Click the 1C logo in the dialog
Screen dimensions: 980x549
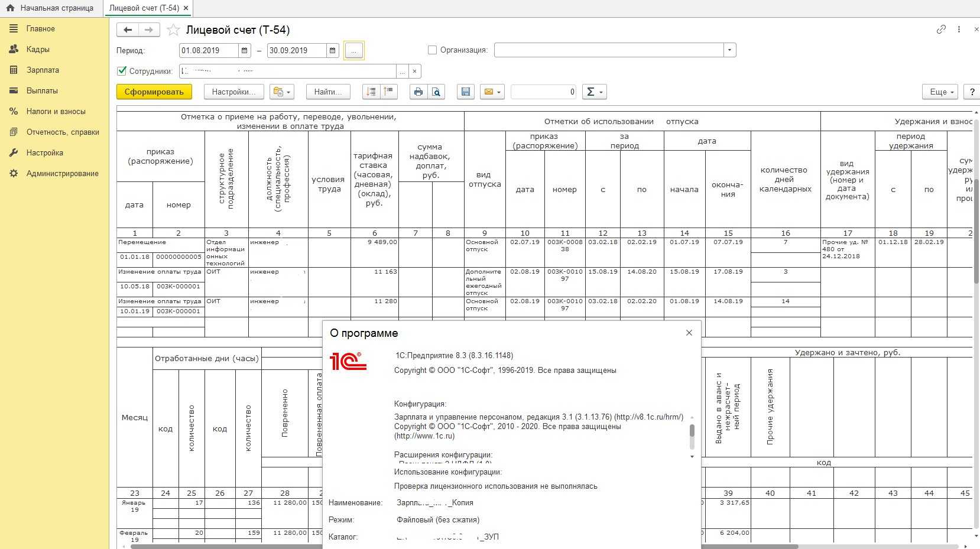[x=348, y=361]
